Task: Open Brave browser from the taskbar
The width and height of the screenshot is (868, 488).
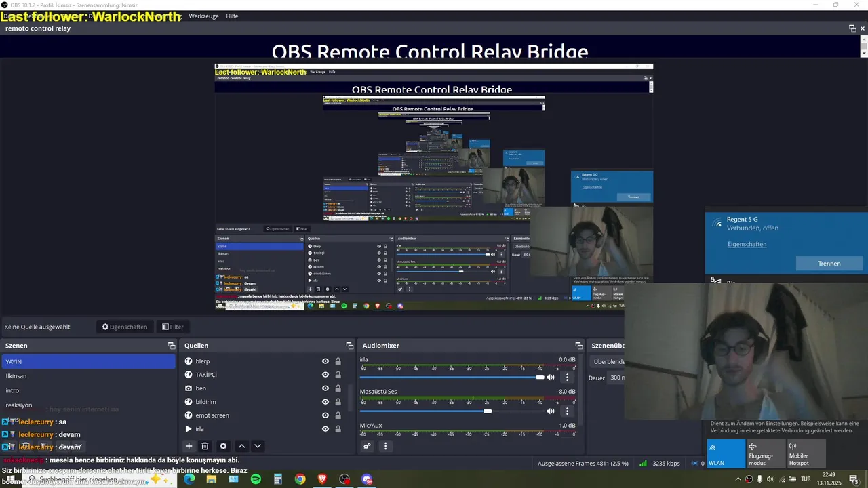Action: (322, 479)
